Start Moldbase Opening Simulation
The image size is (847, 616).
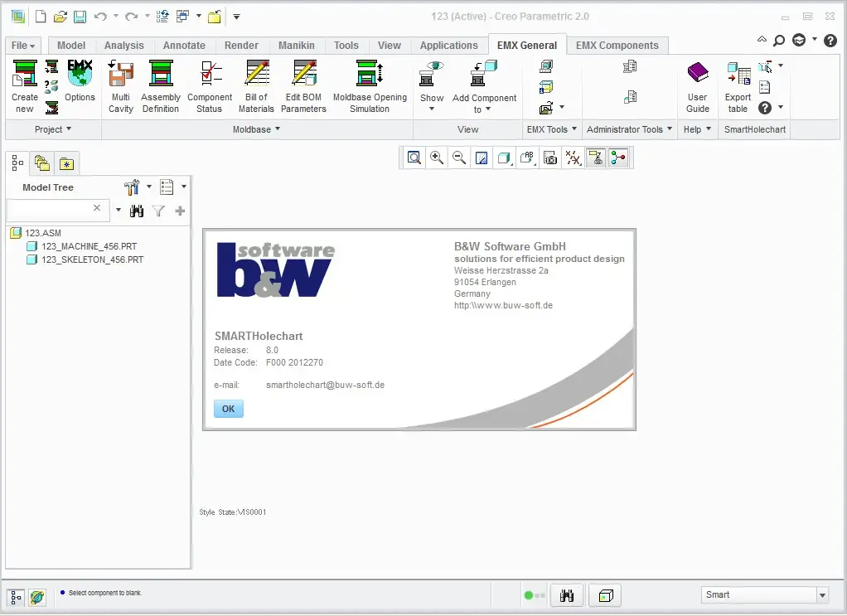370,86
